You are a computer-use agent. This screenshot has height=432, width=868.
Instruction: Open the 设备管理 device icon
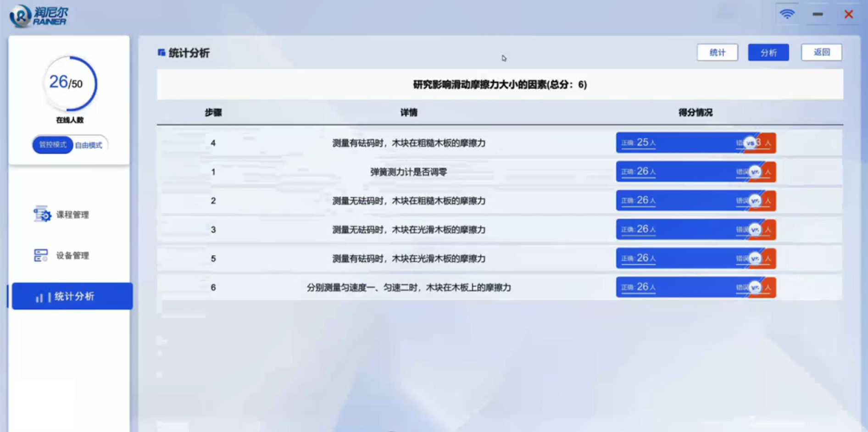(41, 255)
